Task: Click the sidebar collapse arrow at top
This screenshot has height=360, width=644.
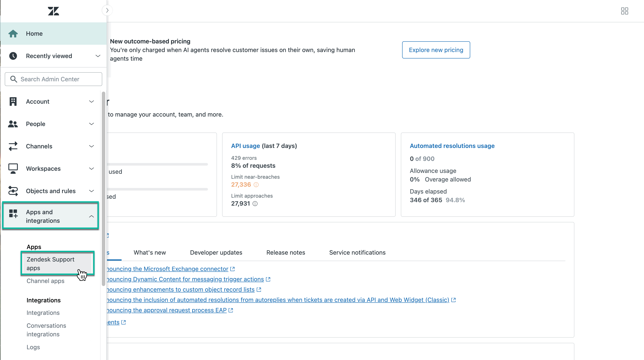Action: click(107, 10)
